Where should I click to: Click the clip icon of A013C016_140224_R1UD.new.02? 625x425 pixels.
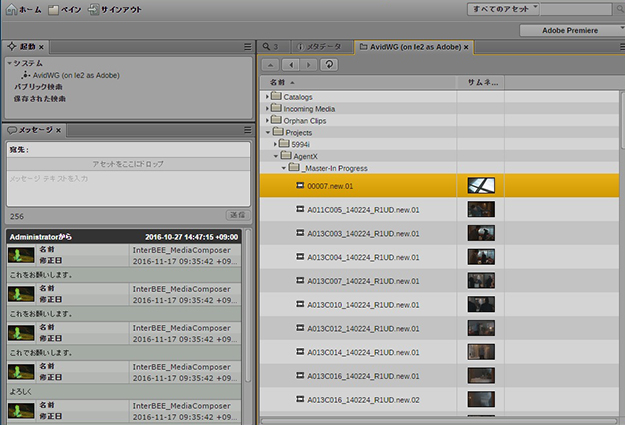(x=300, y=399)
